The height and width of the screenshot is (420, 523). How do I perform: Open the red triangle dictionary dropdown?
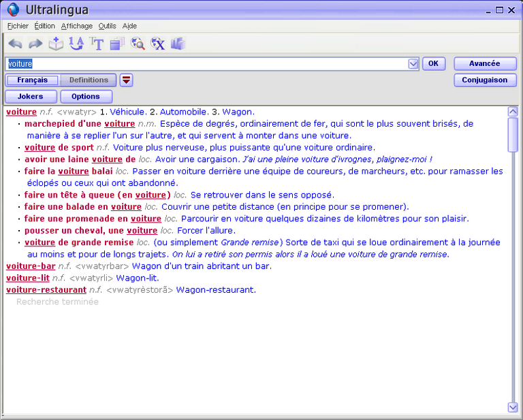pos(127,80)
